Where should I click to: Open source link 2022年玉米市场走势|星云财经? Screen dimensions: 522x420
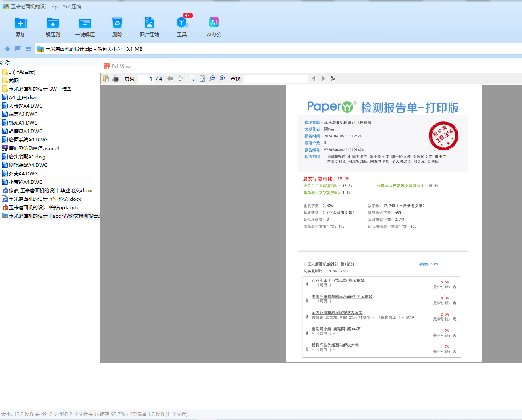click(x=338, y=280)
